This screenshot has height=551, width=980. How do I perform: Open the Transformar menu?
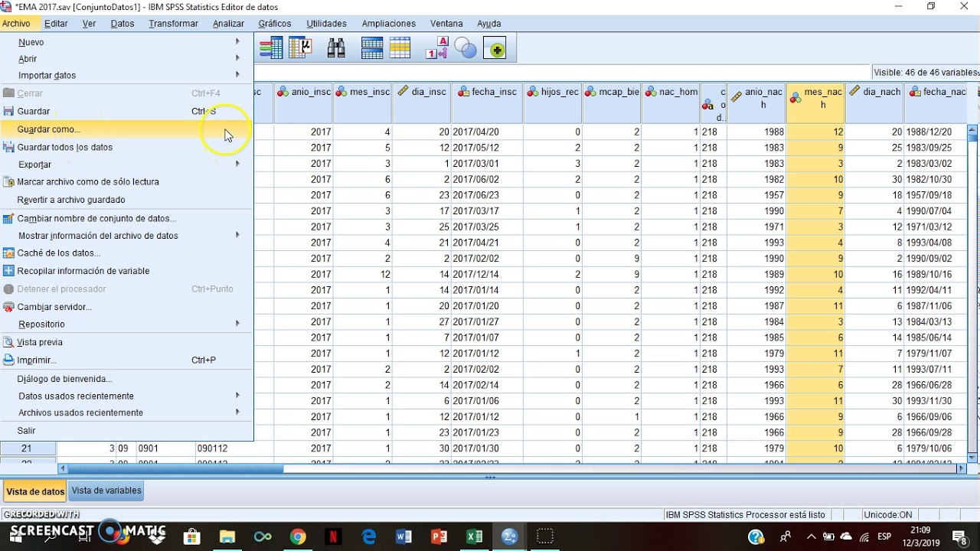pos(173,24)
